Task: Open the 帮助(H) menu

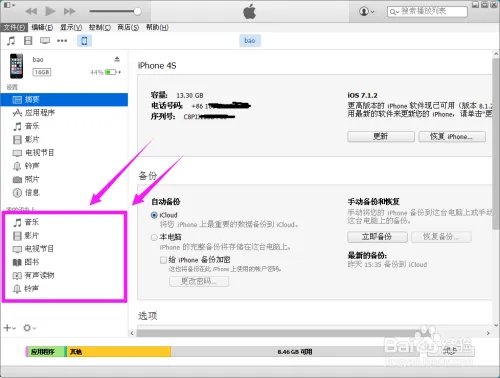Action: [x=157, y=27]
